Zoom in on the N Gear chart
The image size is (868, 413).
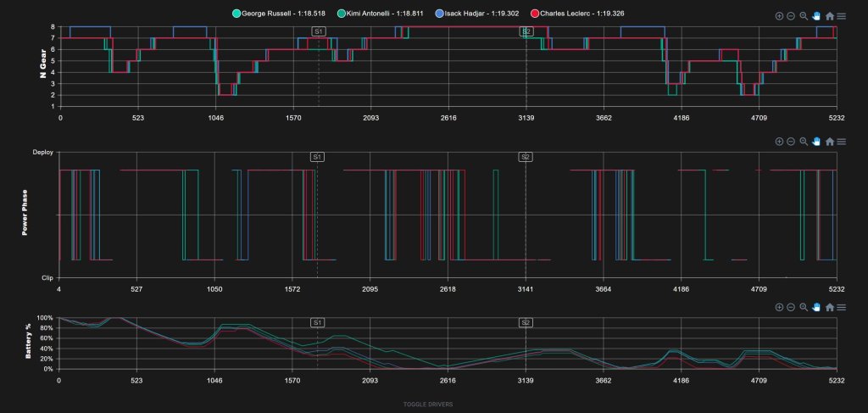point(779,17)
